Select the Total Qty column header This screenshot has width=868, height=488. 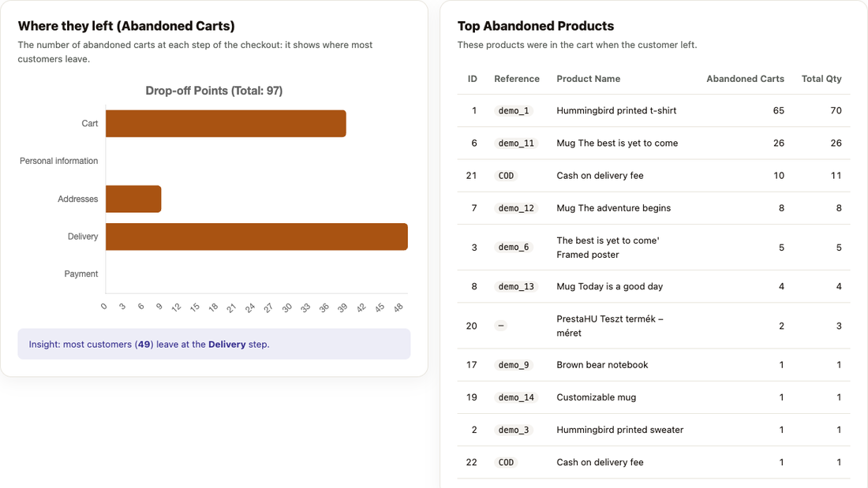click(821, 79)
